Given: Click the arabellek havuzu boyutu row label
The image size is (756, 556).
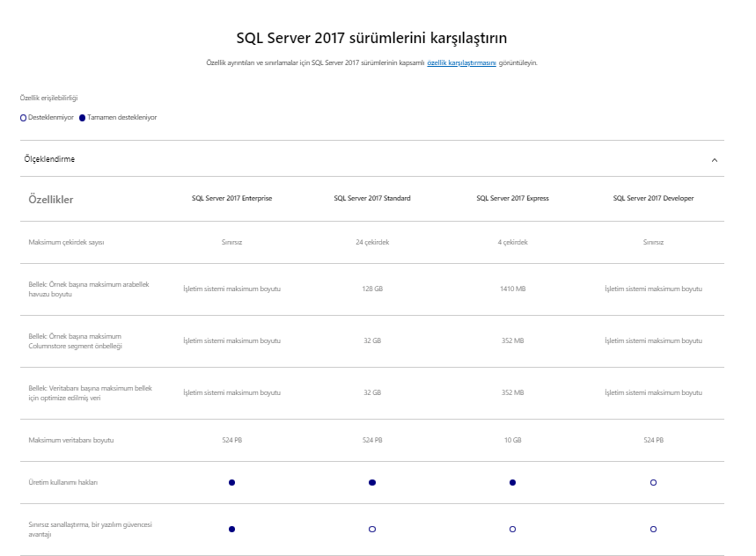Looking at the screenshot, I should 89,289.
